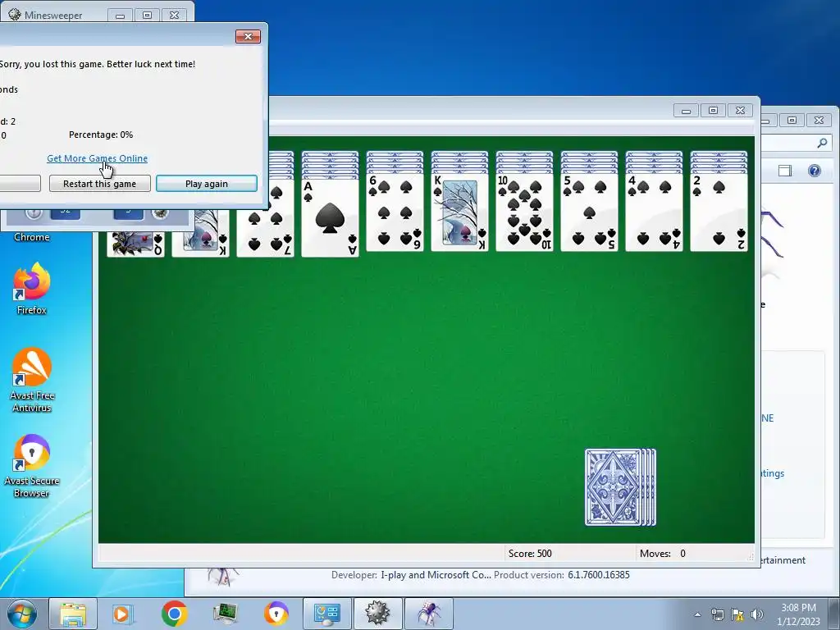Show hidden system tray icons
Image resolution: width=840 pixels, height=630 pixels.
[x=697, y=614]
